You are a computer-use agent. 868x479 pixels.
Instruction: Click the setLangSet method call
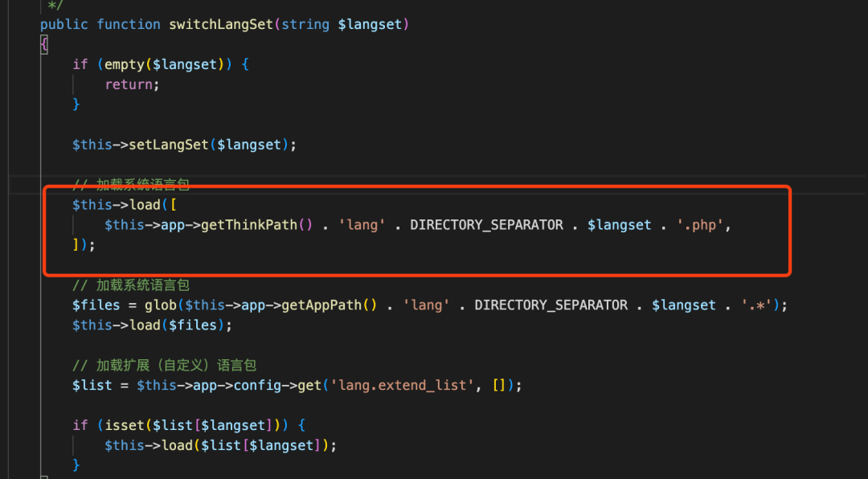pos(168,145)
